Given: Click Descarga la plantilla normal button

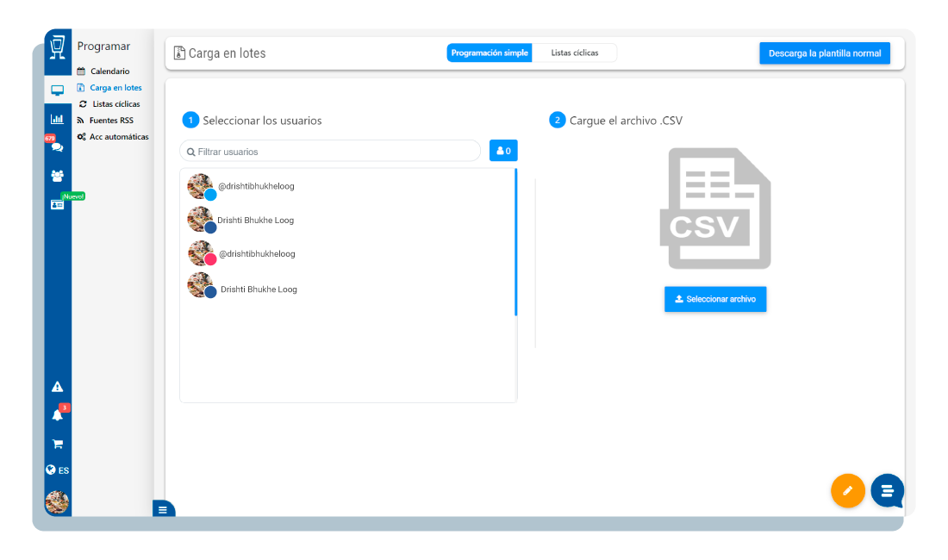Looking at the screenshot, I should pyautogui.click(x=825, y=53).
